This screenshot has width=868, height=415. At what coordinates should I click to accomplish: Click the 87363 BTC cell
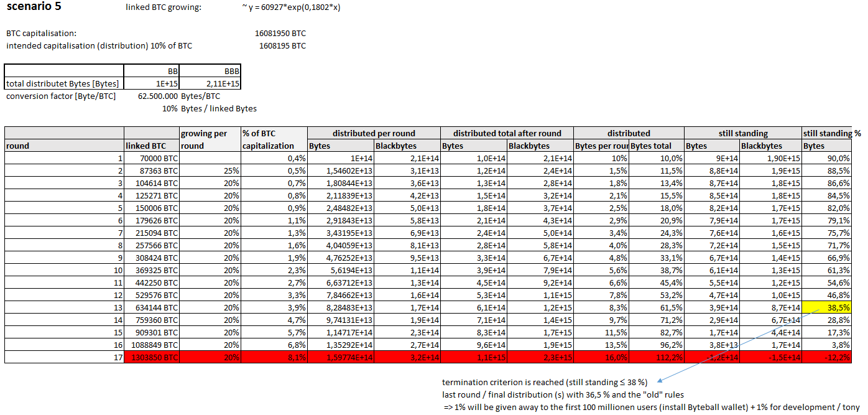152,170
